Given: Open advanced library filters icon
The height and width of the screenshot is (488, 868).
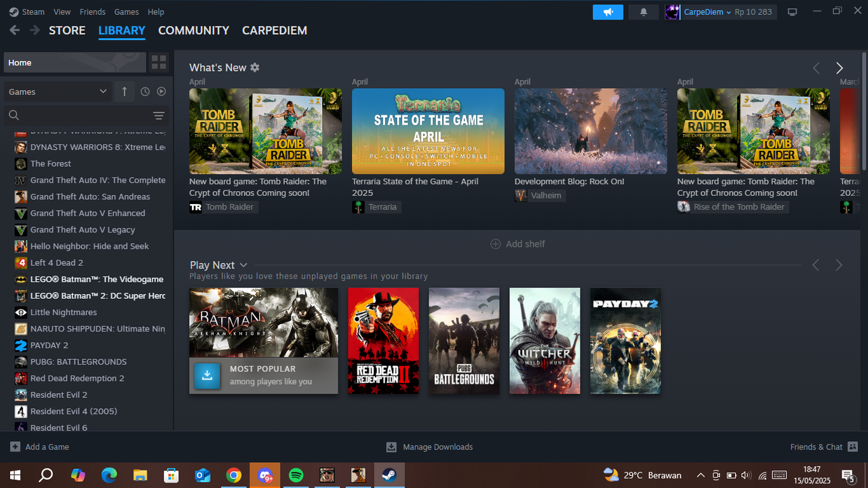Looking at the screenshot, I should click(159, 115).
